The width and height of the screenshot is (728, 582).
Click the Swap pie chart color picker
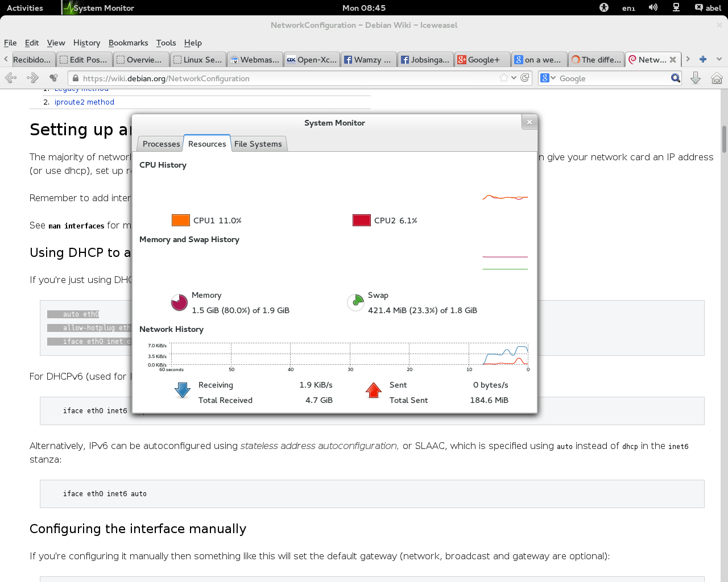[355, 302]
